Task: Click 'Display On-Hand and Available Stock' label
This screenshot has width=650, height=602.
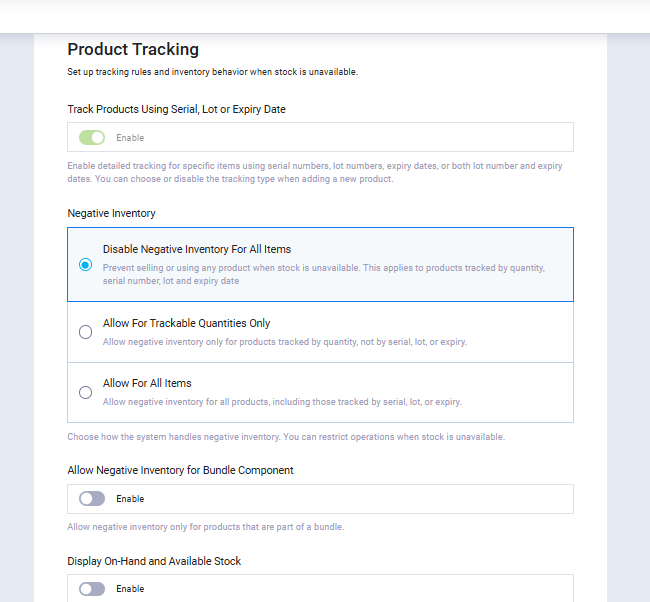Action: click(x=154, y=561)
